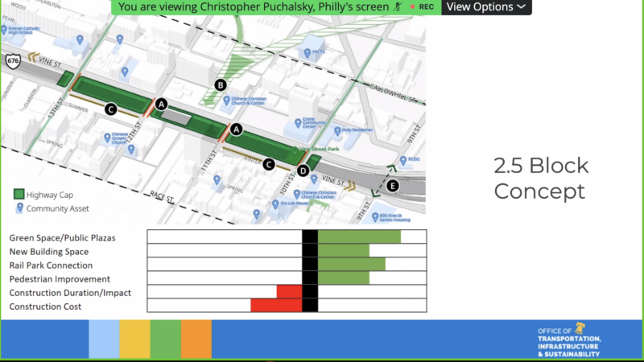
Task: Click the yellow footer color block
Action: (135, 339)
